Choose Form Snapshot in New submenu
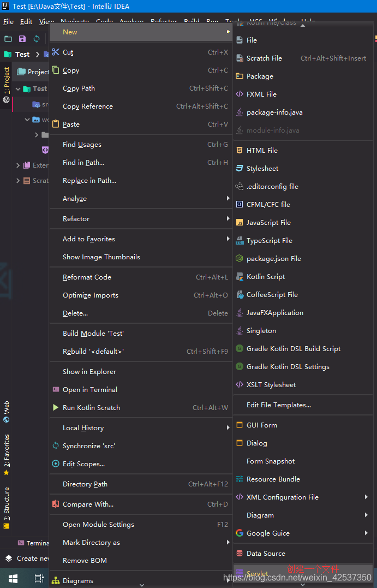The image size is (377, 588). click(x=303, y=461)
